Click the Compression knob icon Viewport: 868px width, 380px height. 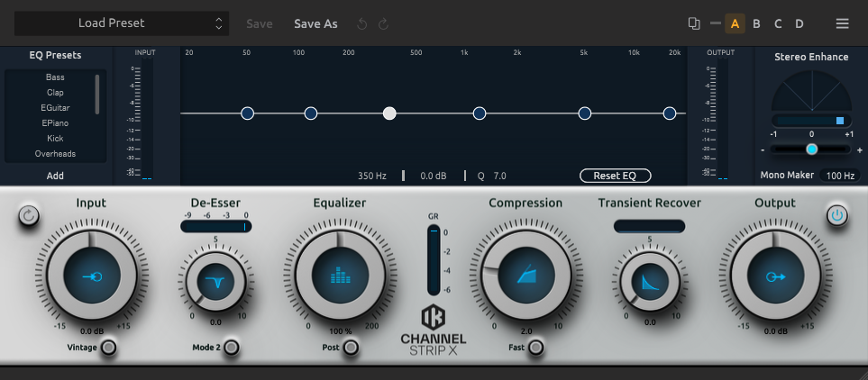pos(525,276)
